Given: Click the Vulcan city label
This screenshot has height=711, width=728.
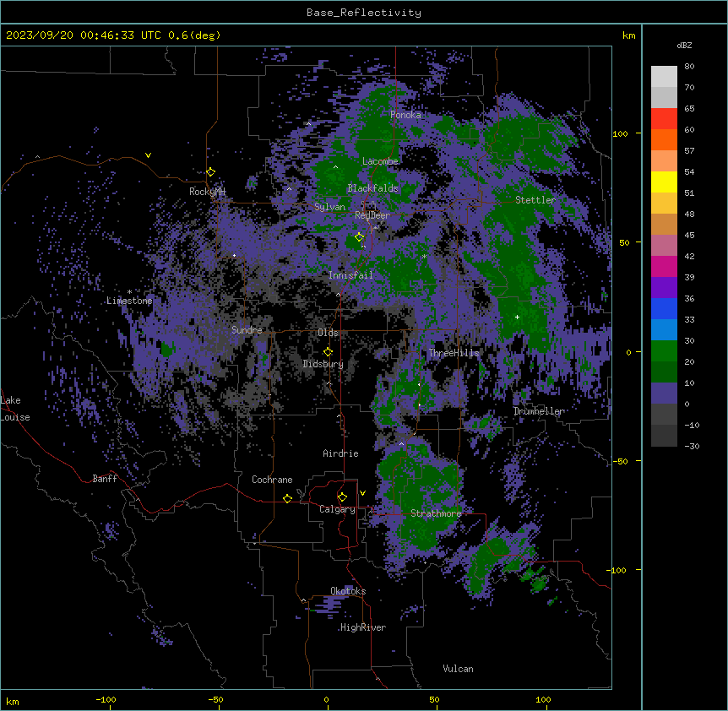Looking at the screenshot, I should click(x=459, y=669).
